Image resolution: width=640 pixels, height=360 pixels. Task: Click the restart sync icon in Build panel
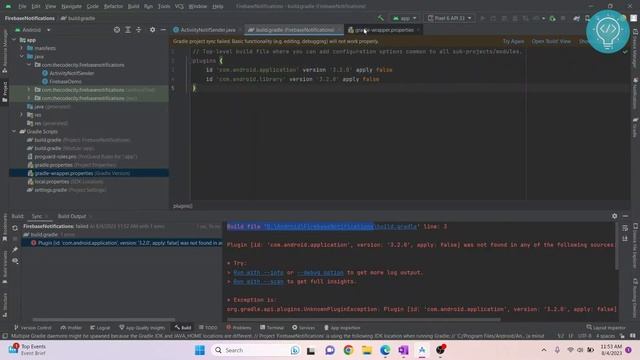pos(15,228)
